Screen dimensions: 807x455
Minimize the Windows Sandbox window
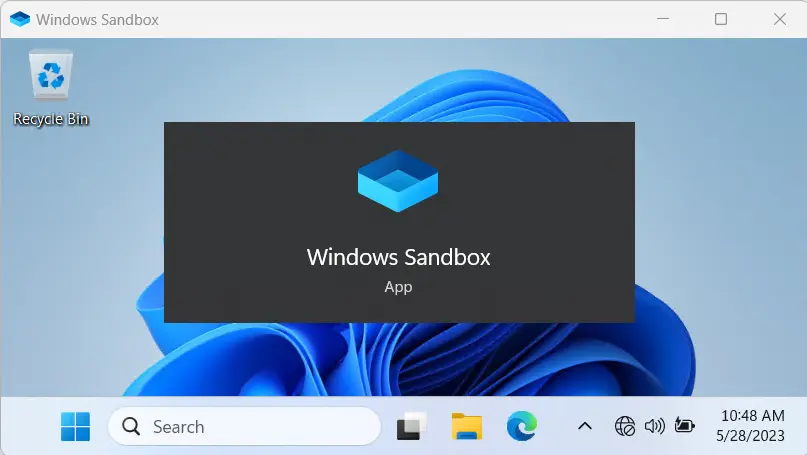(x=661, y=19)
